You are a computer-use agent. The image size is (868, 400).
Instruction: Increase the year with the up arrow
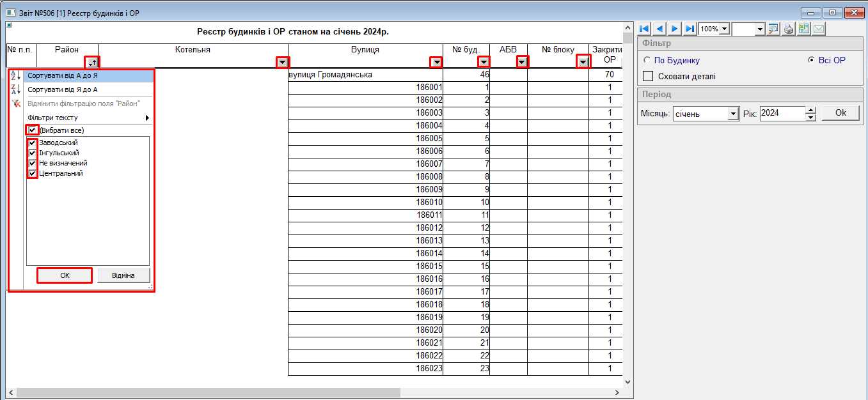811,110
